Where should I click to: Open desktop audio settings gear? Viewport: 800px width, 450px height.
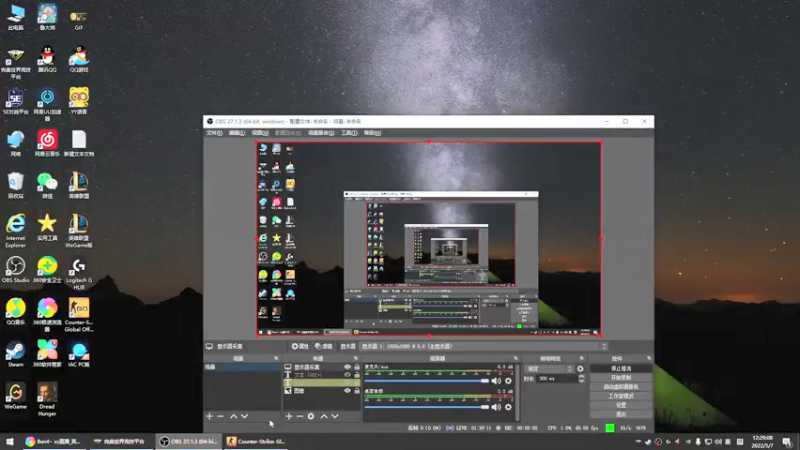tap(508, 407)
